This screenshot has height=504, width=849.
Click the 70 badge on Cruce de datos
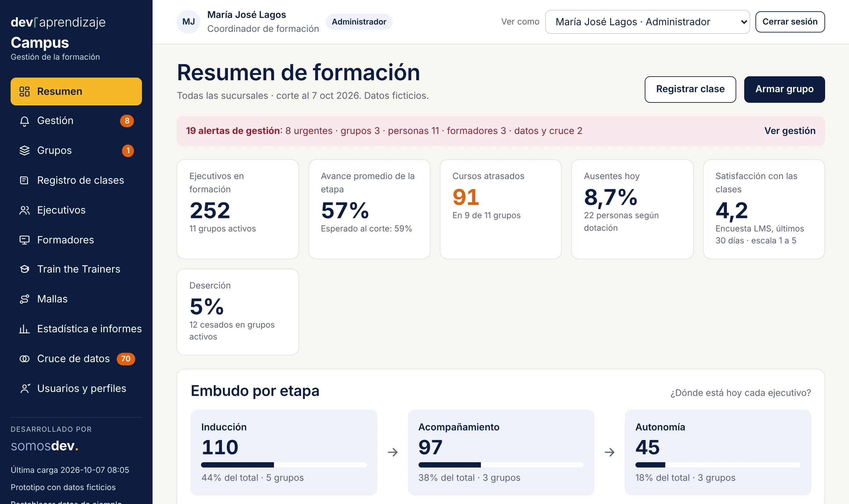[126, 359]
